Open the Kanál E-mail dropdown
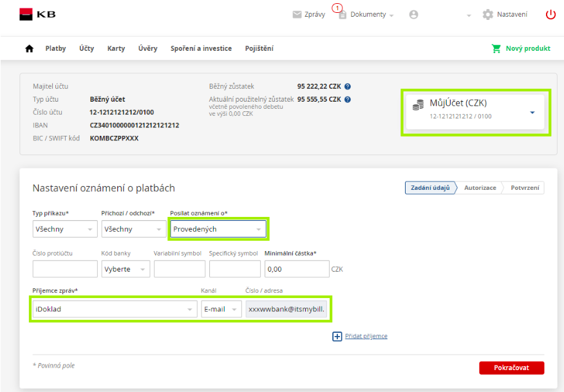 point(221,309)
